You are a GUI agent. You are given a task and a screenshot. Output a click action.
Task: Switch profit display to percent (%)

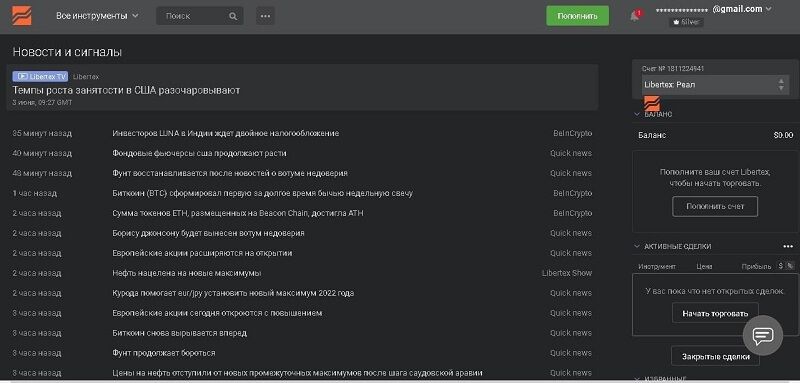[x=790, y=266]
